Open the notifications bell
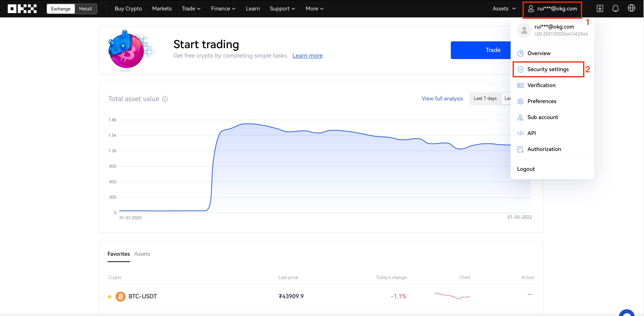 [615, 8]
